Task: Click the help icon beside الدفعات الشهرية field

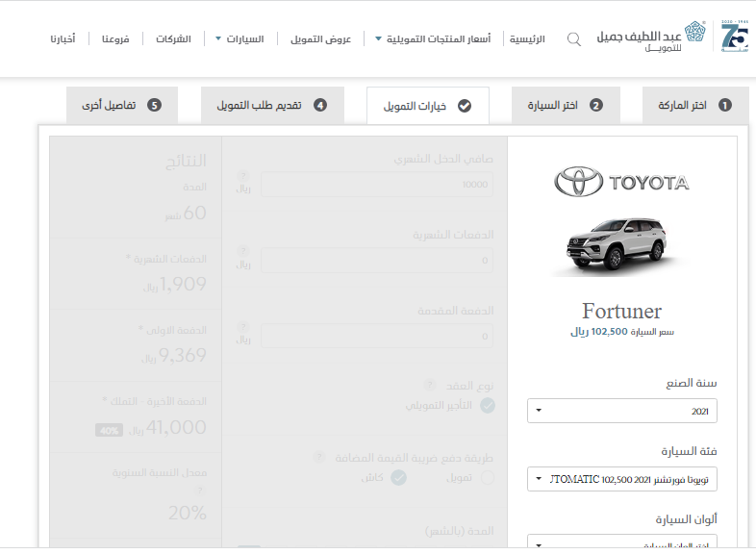Action: click(x=243, y=251)
